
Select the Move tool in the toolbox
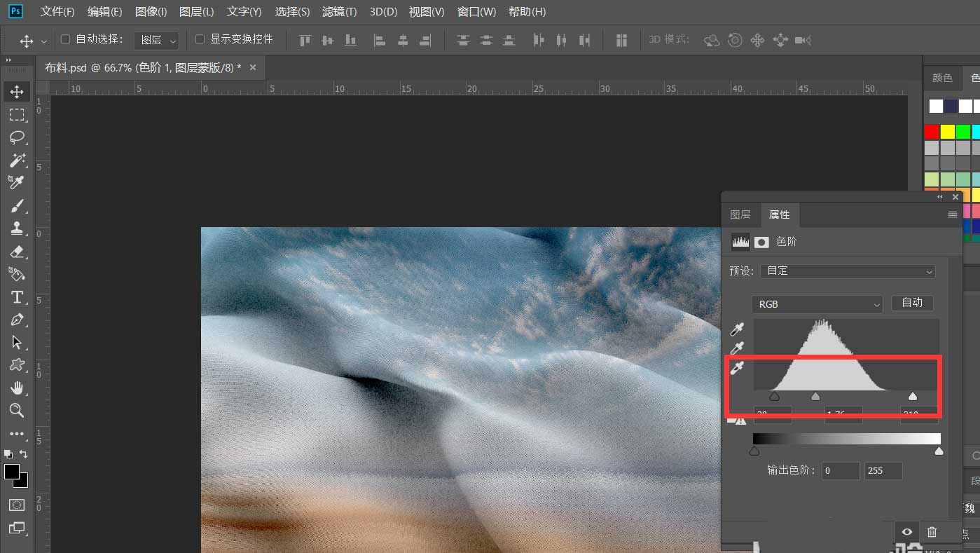(x=17, y=91)
